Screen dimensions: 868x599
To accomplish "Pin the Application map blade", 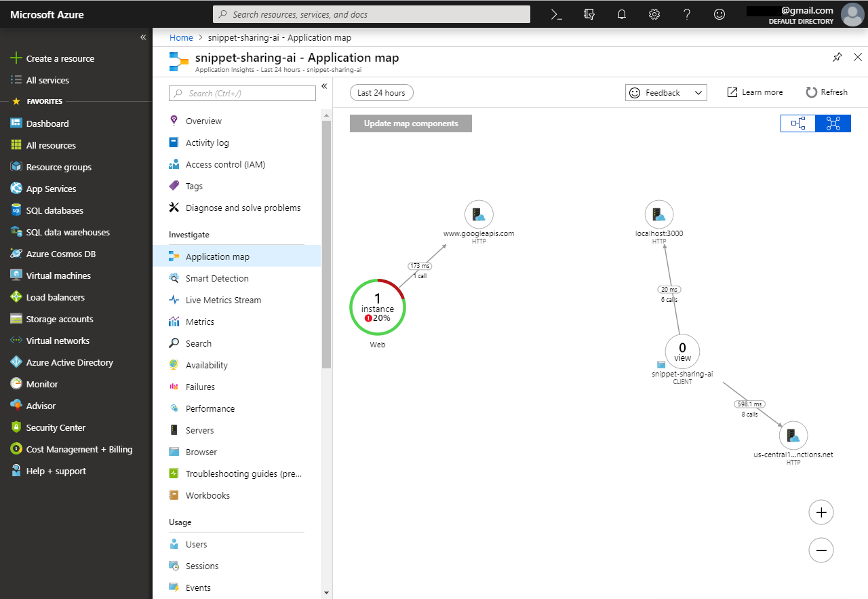I will [837, 58].
